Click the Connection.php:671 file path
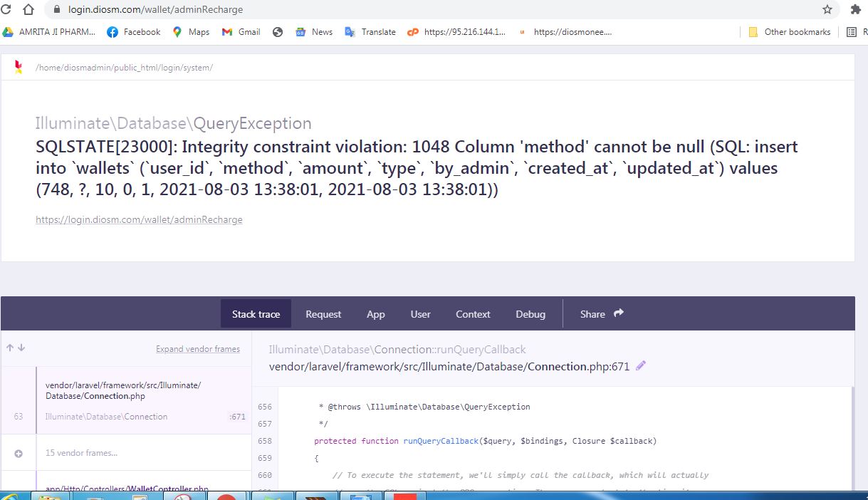 [x=449, y=367]
